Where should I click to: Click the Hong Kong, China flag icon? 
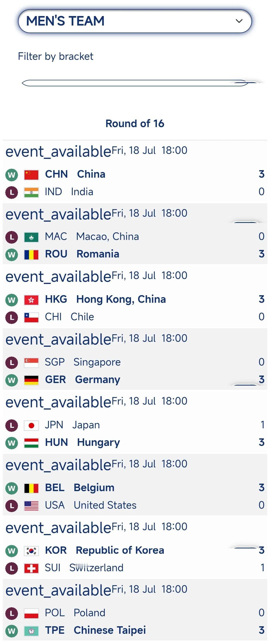[x=31, y=300]
